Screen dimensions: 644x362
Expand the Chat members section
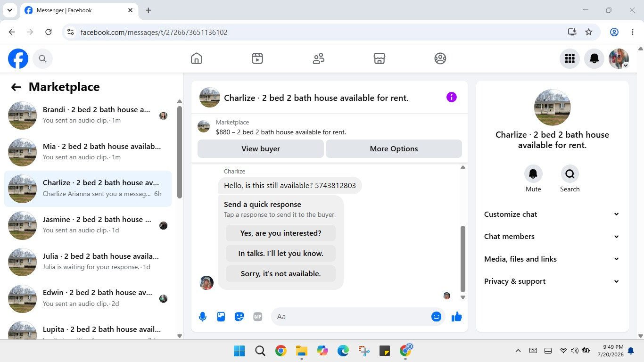click(552, 237)
